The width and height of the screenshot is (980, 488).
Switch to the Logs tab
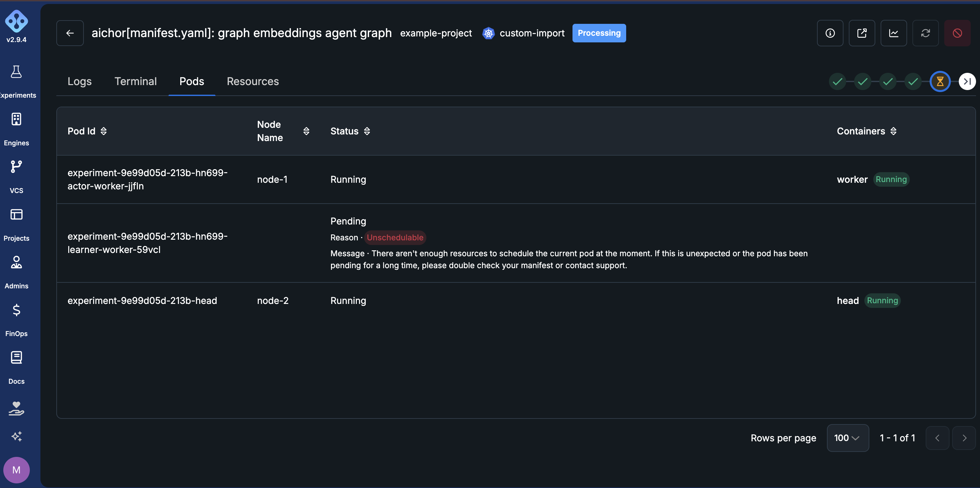pos(80,81)
